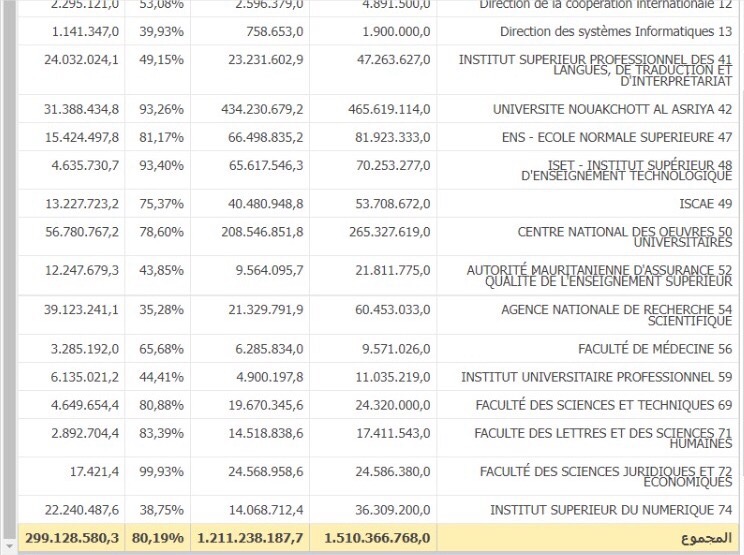The image size is (744, 555).
Task: Select the Direction des systèmes Informatiques 13 row
Action: [x=378, y=31]
